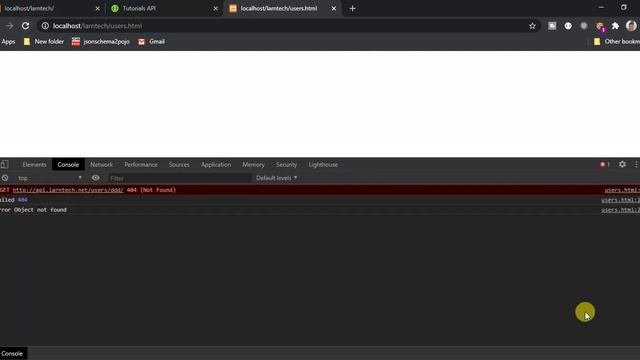Click the shield extension icon
Image resolution: width=640 pixels, height=360 pixels.
[584, 26]
